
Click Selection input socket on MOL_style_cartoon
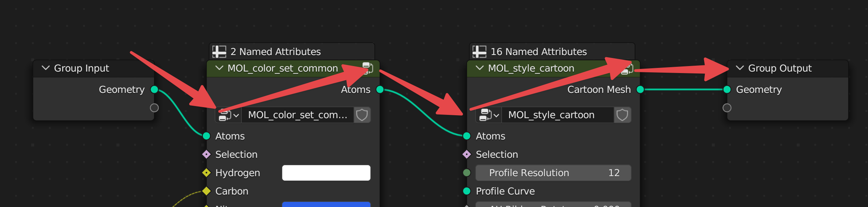(467, 155)
